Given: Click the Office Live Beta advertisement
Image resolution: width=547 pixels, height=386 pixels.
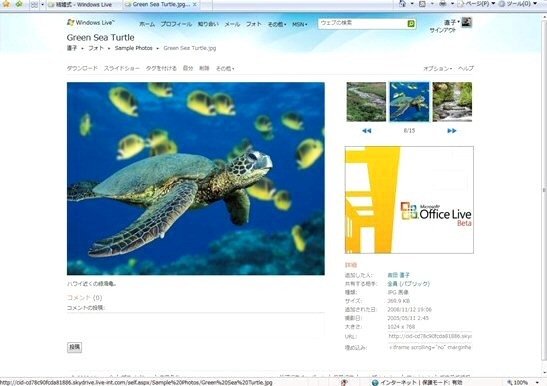Looking at the screenshot, I should [x=409, y=200].
